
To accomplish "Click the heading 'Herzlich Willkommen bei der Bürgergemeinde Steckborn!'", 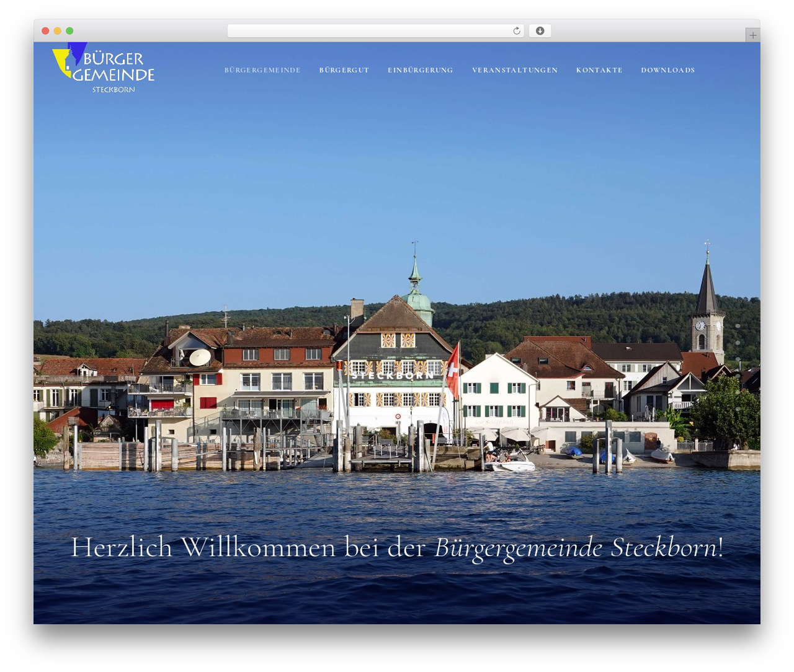I will [397, 548].
